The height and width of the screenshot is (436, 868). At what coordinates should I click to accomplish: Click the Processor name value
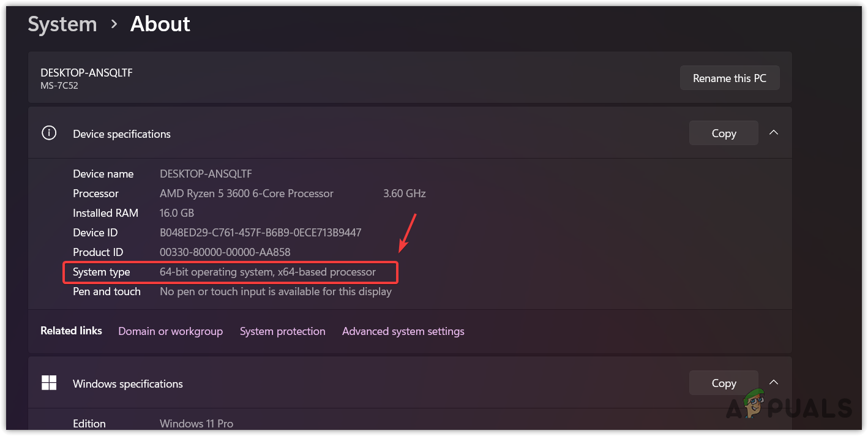(246, 194)
